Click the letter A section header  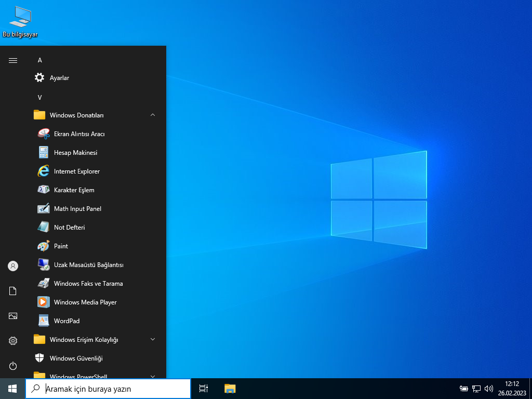pyautogui.click(x=39, y=60)
